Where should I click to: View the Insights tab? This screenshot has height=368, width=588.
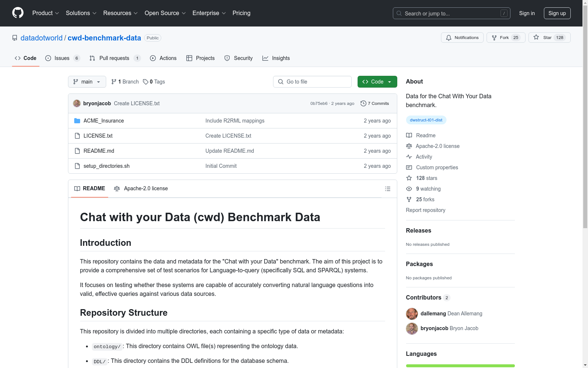[276, 58]
